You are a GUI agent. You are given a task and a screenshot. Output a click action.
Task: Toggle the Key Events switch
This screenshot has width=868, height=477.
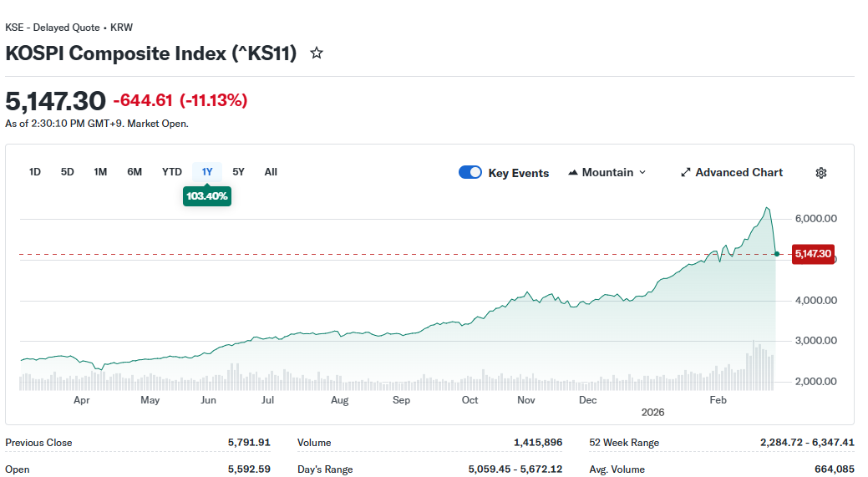pos(470,172)
